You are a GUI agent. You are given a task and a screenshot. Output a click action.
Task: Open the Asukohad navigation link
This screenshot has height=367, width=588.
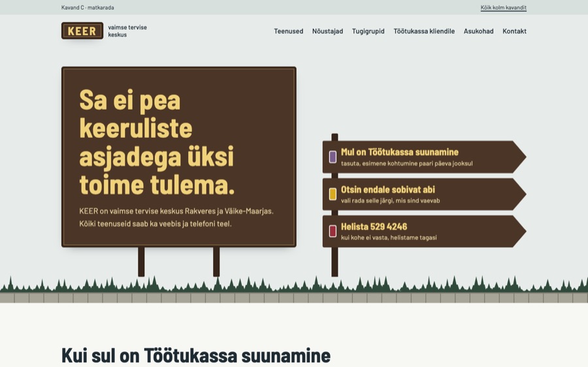(x=478, y=31)
